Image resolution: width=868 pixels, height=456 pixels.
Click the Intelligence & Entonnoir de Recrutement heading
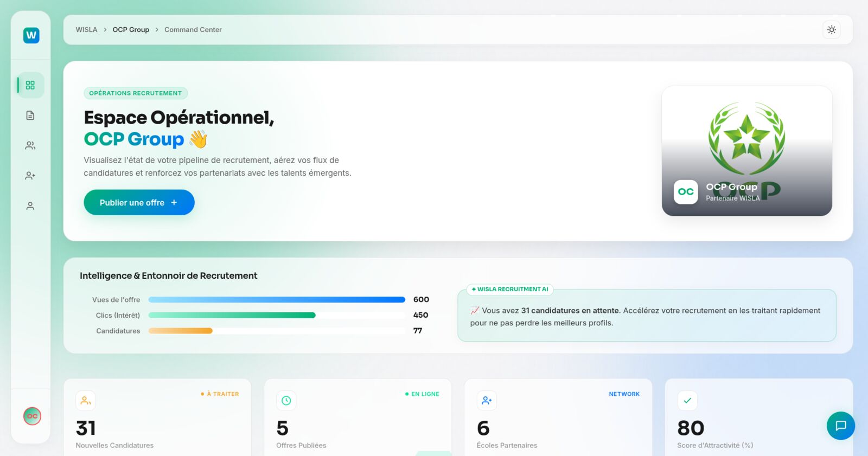(168, 275)
